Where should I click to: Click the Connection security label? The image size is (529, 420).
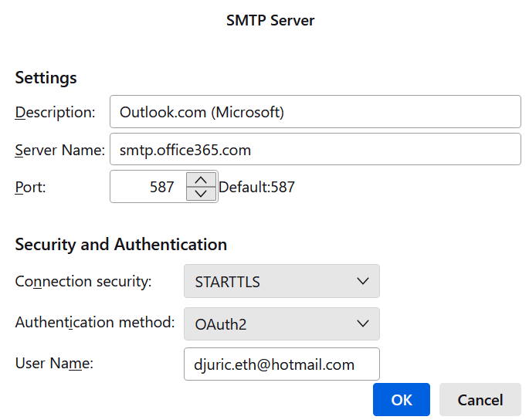coord(83,282)
